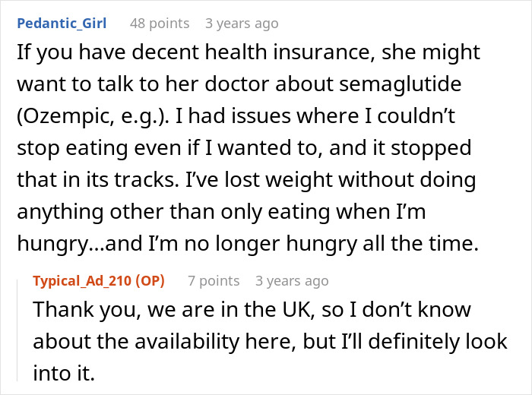Viewport: 532px width, 395px height.
Task: Open the Typical_Ad_210 (OP) profile
Action: click(98, 281)
